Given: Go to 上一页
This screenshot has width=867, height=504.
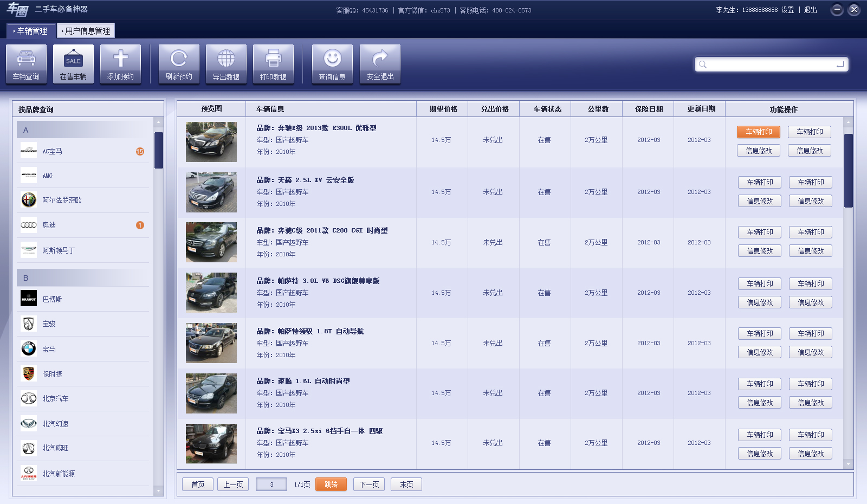Looking at the screenshot, I should 233,484.
